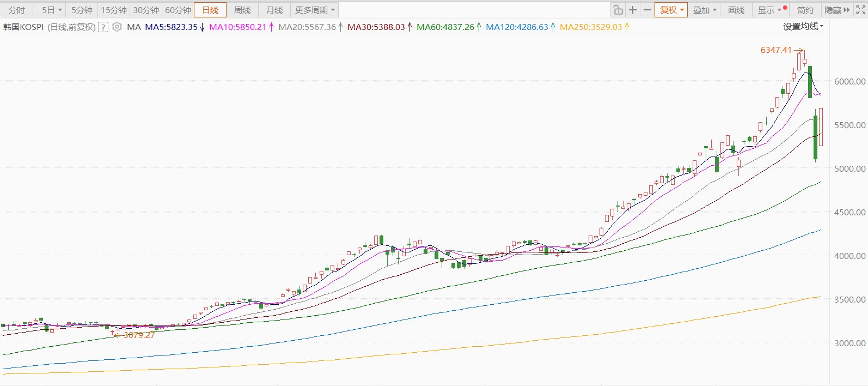
Task: Open the 设置均线 moving average settings
Action: [803, 26]
